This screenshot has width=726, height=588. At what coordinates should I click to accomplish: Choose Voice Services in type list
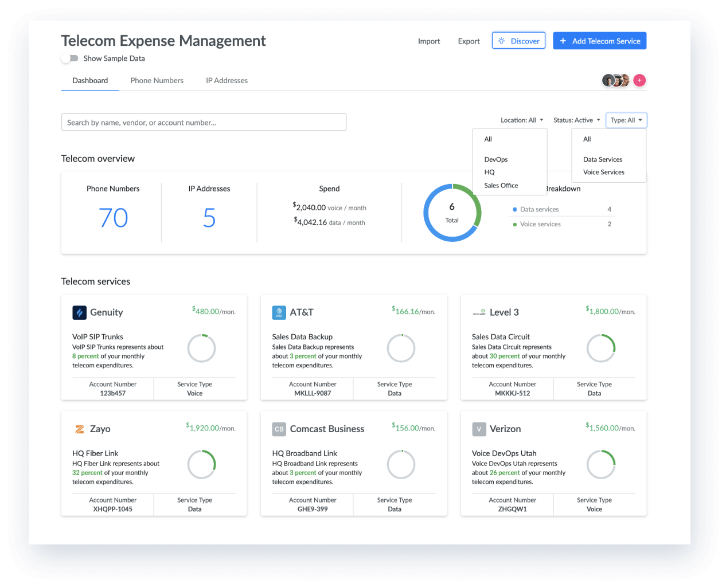(x=603, y=173)
